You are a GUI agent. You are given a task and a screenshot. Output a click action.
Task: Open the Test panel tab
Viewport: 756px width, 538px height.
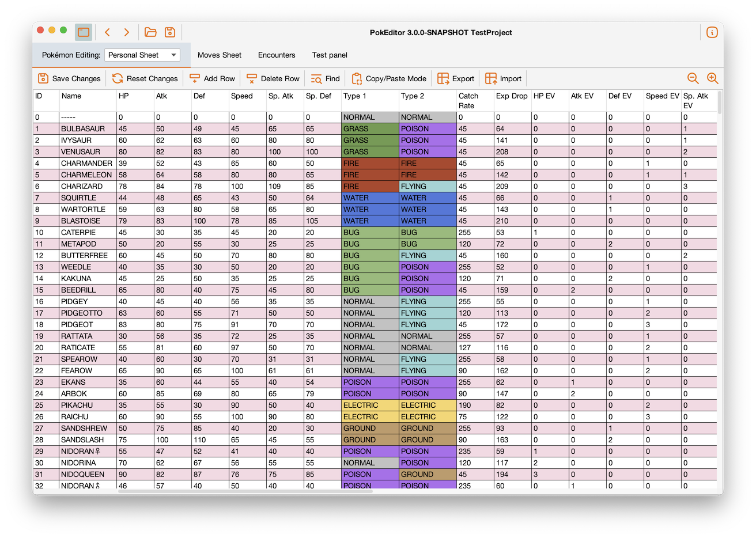click(330, 55)
